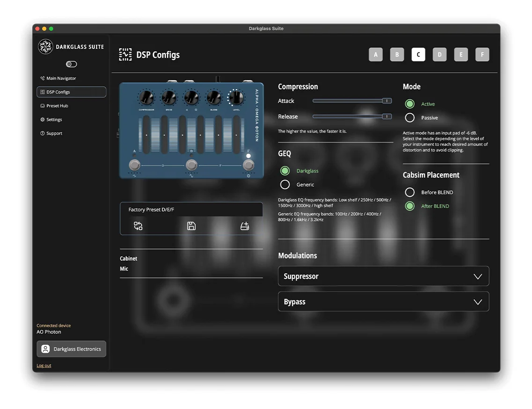
Task: Switch to preset slot D
Action: click(x=440, y=54)
